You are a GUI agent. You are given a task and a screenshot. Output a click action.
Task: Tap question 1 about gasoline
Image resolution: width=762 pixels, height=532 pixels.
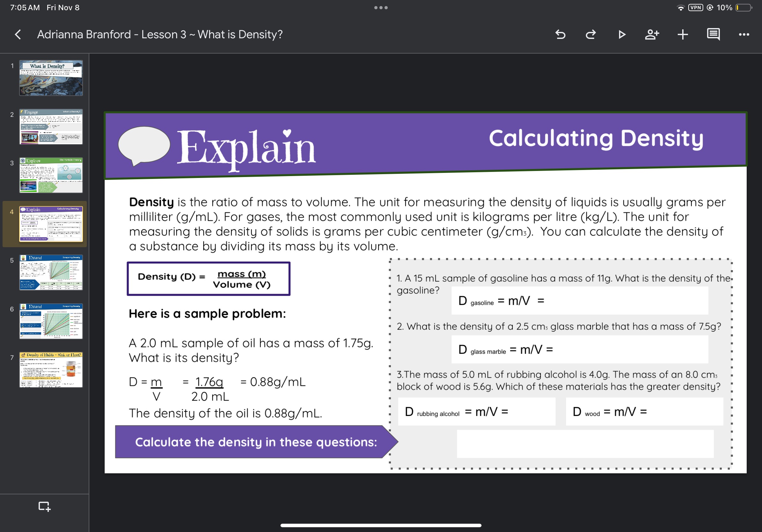(564, 284)
